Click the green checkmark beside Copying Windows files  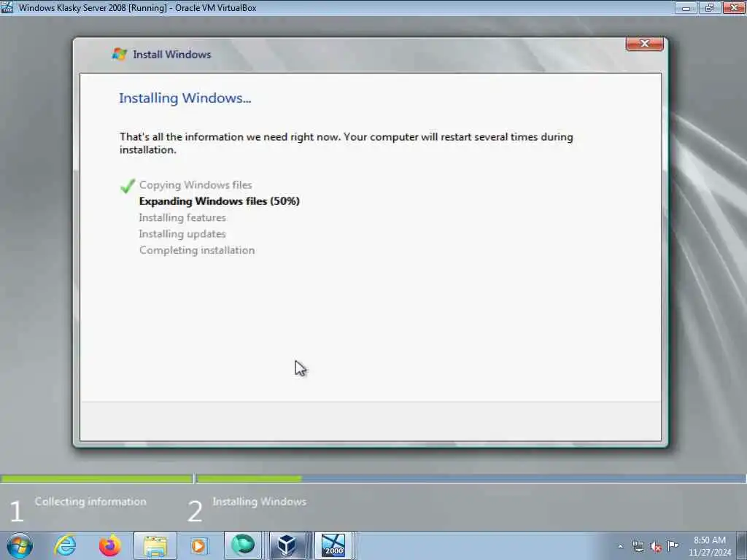[x=128, y=186]
